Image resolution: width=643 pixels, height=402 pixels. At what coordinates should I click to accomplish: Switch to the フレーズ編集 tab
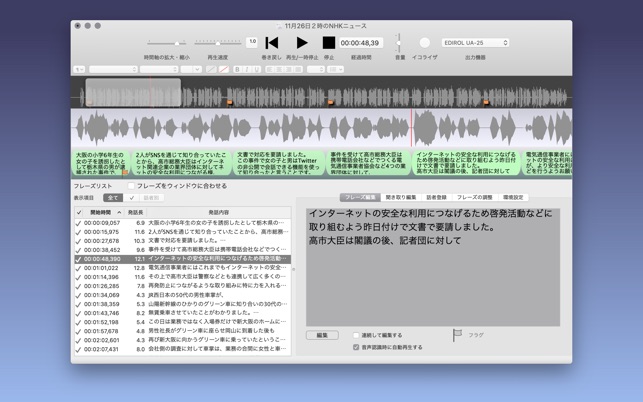pyautogui.click(x=360, y=197)
